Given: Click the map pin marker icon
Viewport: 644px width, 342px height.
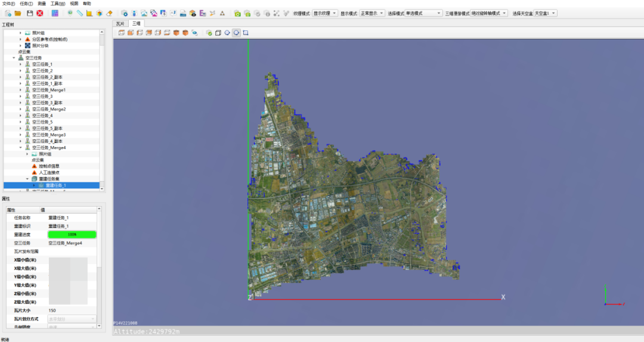Looking at the screenshot, I should coord(70,14).
